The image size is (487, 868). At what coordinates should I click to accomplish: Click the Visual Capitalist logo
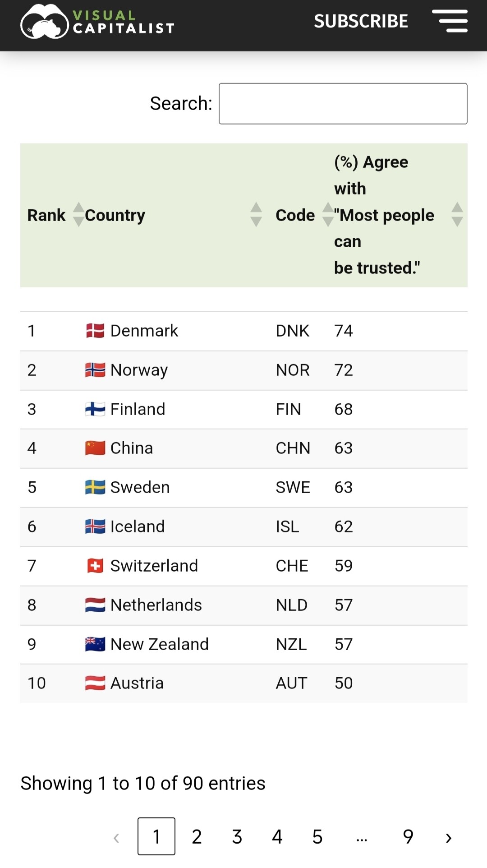pyautogui.click(x=97, y=22)
